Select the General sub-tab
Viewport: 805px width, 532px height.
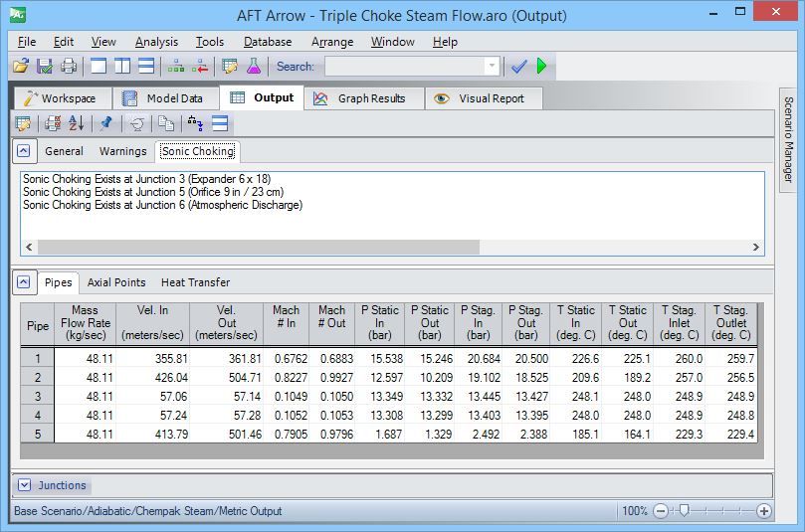coord(64,151)
